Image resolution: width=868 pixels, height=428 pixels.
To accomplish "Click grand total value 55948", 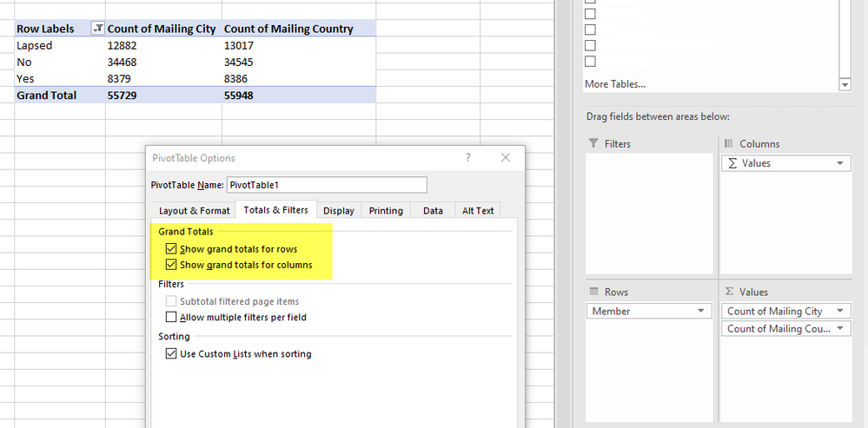I will tap(299, 95).
